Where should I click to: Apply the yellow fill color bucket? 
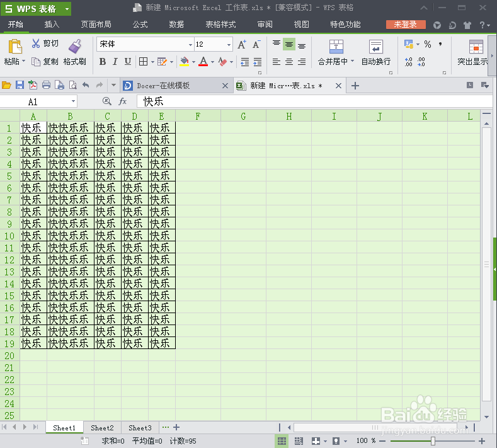pos(184,62)
